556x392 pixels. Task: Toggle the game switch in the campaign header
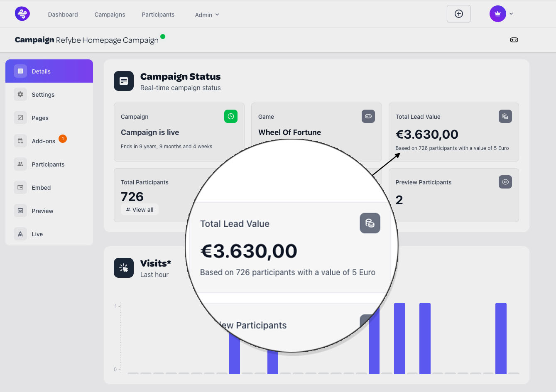514,39
